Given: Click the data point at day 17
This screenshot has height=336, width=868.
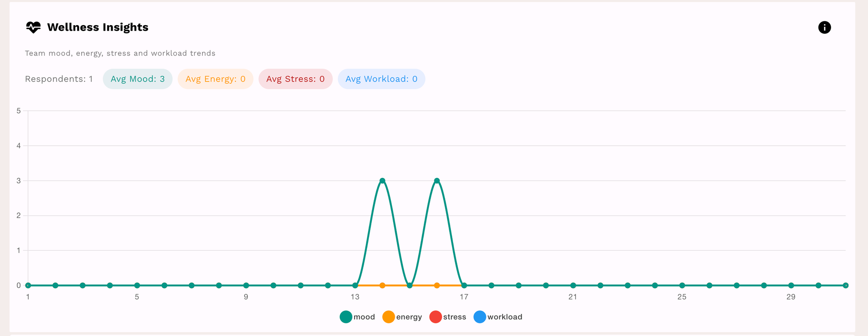Looking at the screenshot, I should pos(464,285).
